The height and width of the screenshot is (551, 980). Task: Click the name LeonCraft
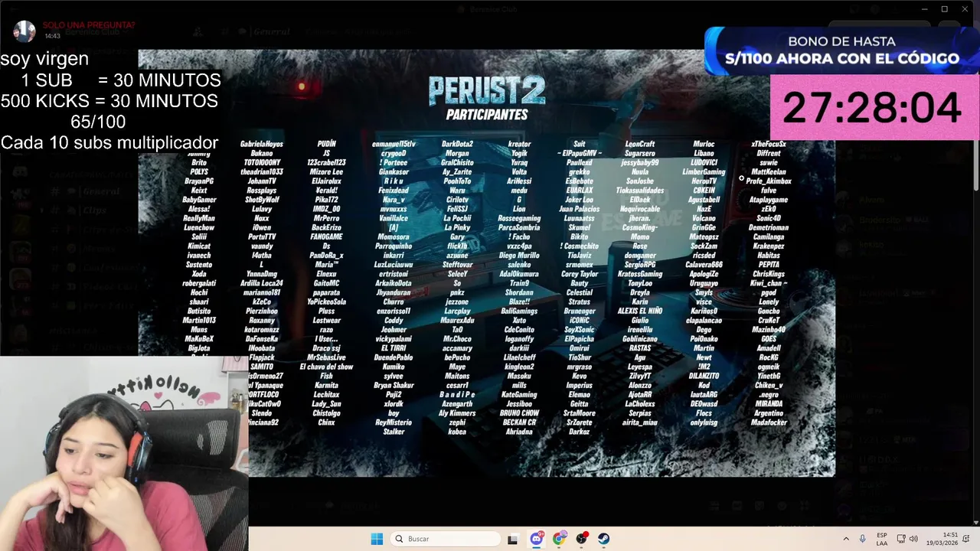(640, 144)
